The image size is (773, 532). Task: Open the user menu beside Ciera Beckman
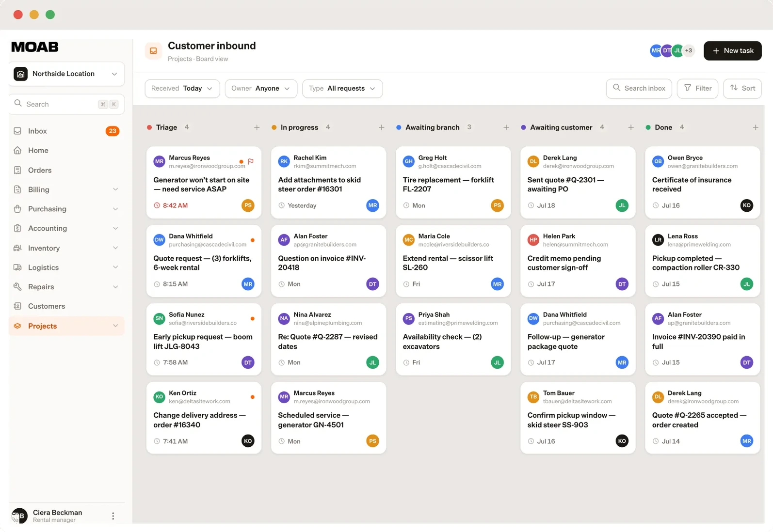coord(113,516)
